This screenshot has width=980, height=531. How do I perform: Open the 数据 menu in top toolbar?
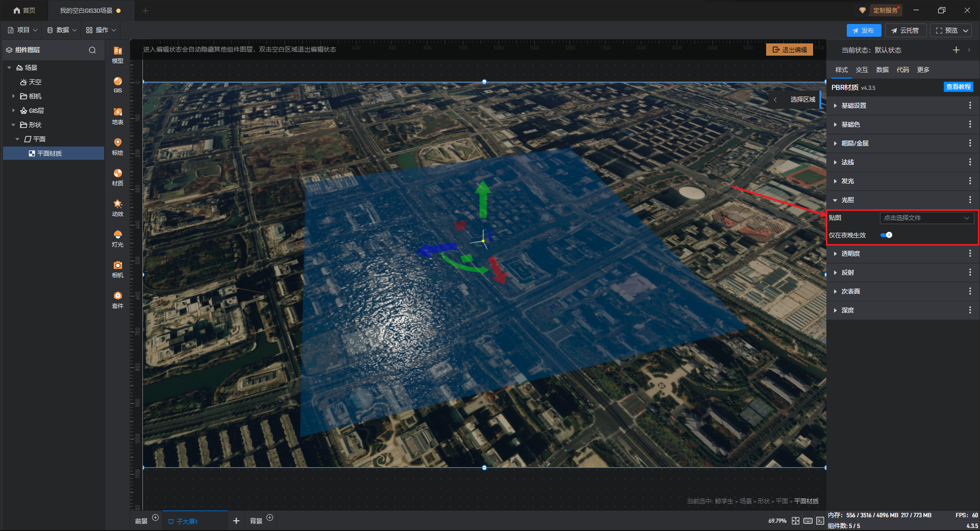point(62,30)
